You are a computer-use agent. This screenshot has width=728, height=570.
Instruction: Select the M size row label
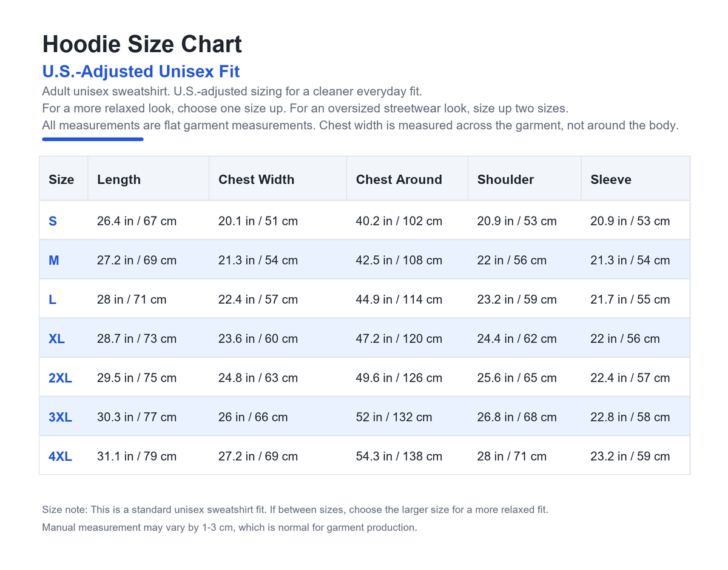click(x=54, y=261)
